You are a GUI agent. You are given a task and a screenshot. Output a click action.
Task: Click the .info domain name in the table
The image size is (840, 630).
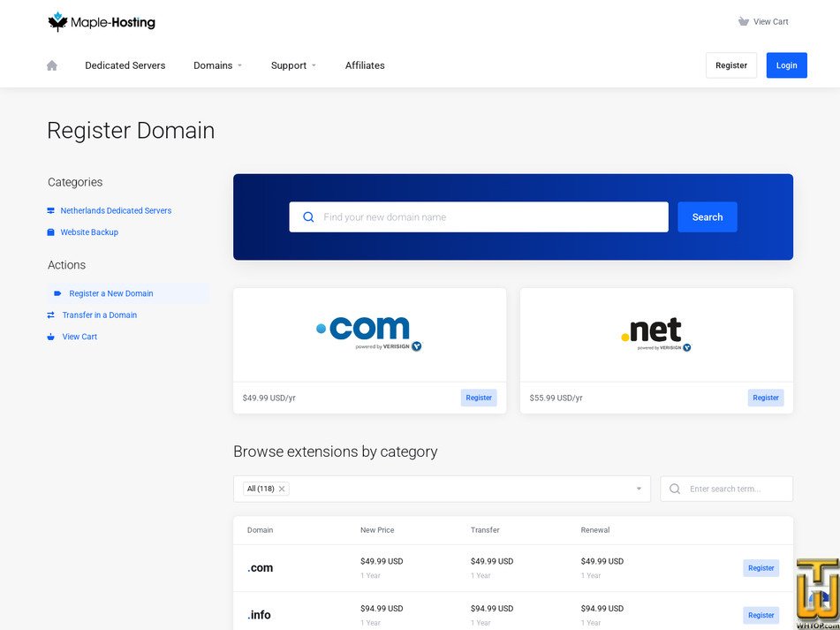pyautogui.click(x=259, y=615)
